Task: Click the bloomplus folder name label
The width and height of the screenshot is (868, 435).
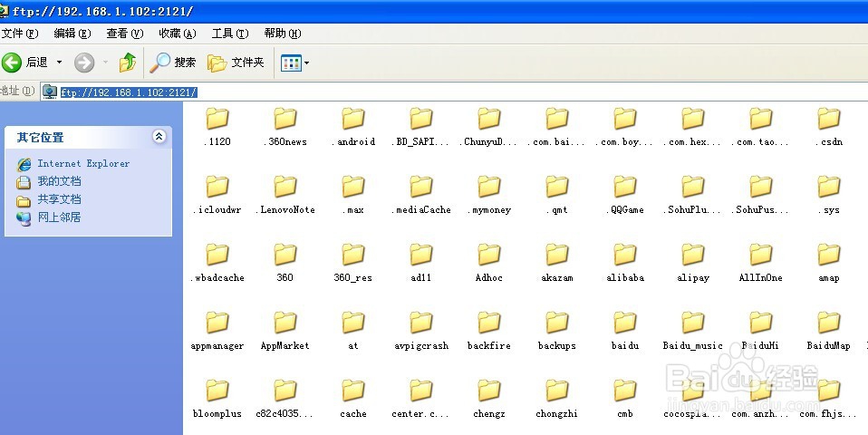Action: 217,414
